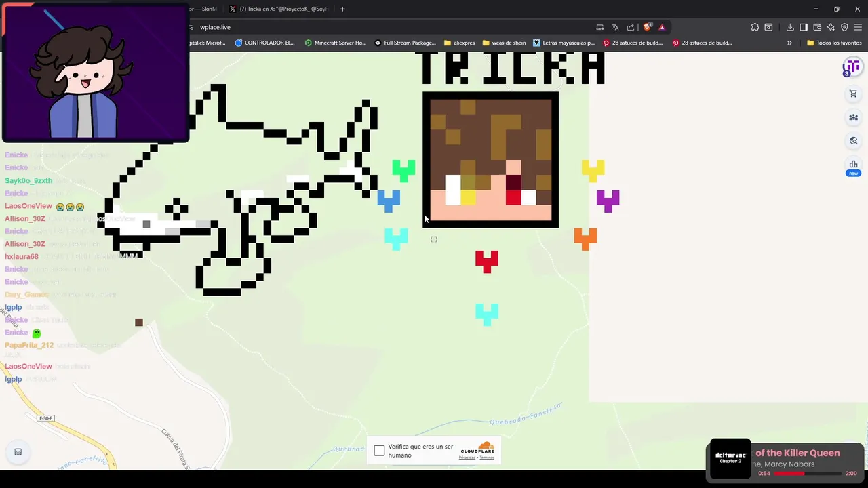Screen dimensions: 868x488
Task: Click hxlaura68 chat username
Action: pos(22,257)
